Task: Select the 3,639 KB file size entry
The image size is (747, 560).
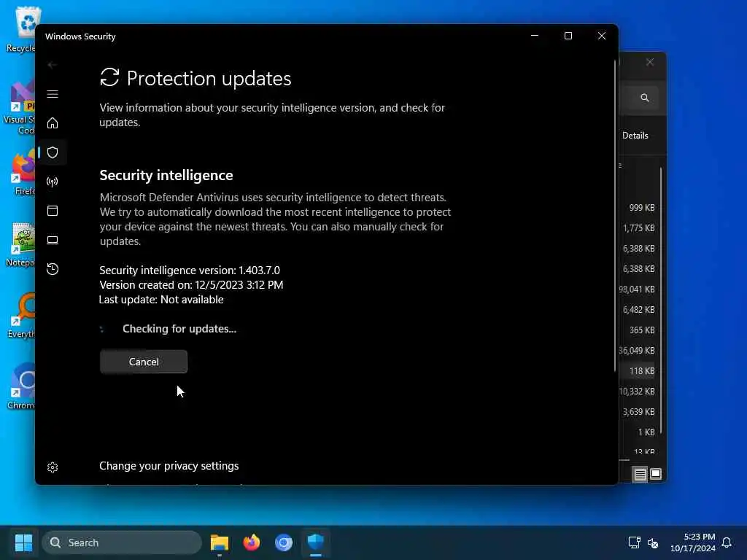Action: pyautogui.click(x=639, y=412)
